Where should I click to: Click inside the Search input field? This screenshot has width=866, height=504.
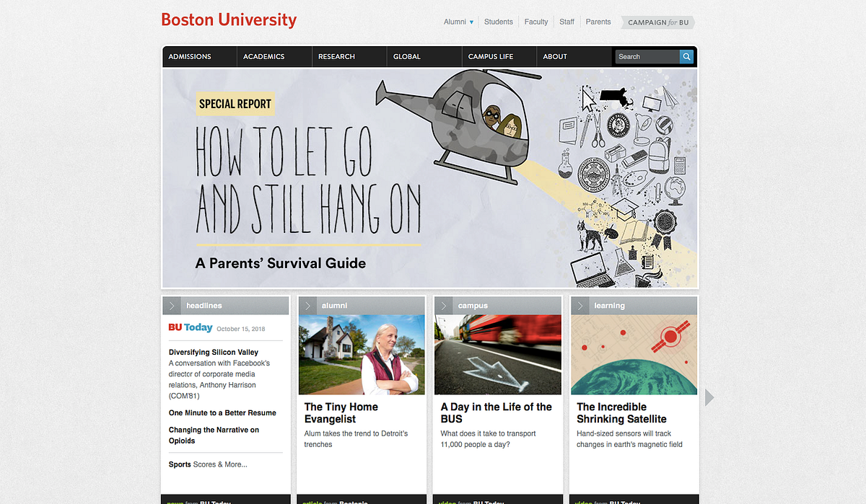click(x=646, y=56)
